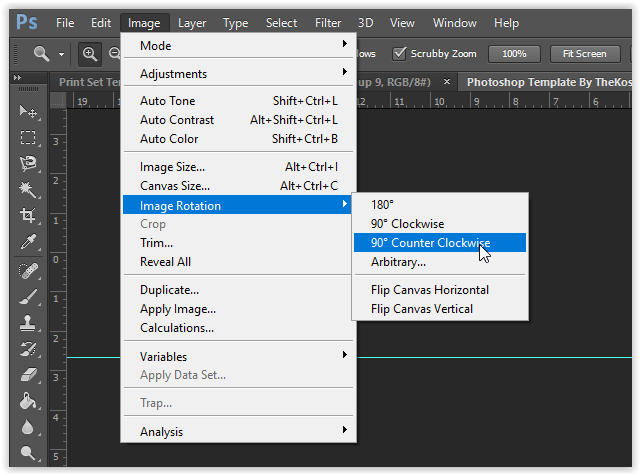Expand the tools panel double arrows
Screen dimensions: 640x475
(x=17, y=77)
